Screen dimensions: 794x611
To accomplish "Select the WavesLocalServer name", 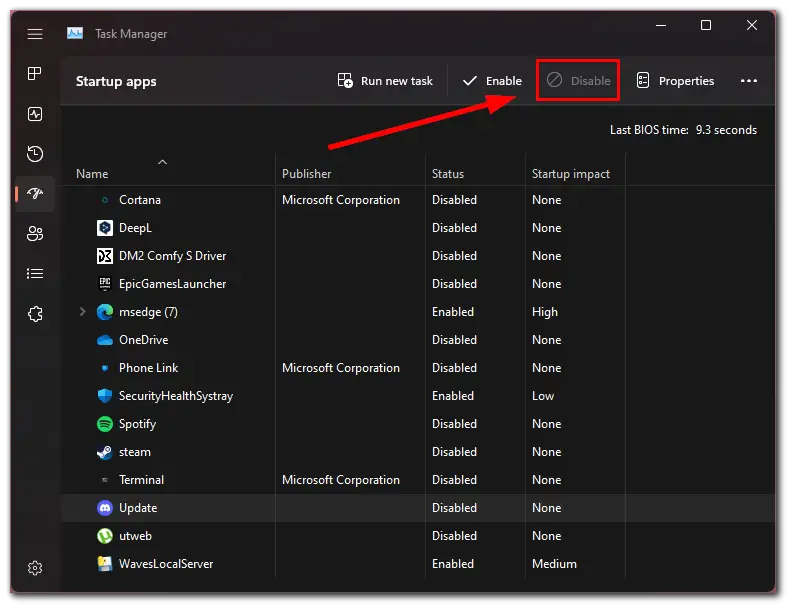I will [x=166, y=563].
